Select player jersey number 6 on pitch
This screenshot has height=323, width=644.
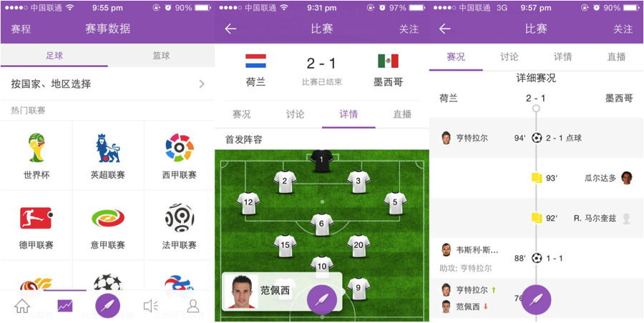[x=321, y=224]
